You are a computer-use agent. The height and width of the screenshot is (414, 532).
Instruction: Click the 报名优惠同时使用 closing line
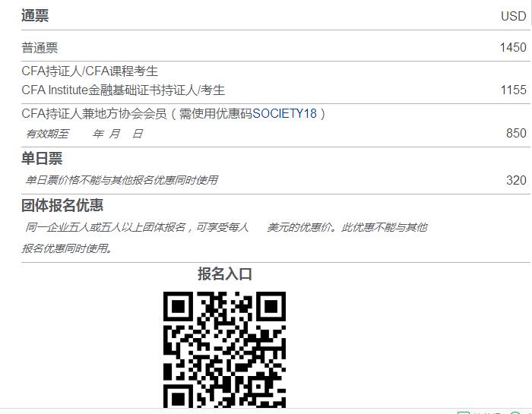tap(67, 248)
